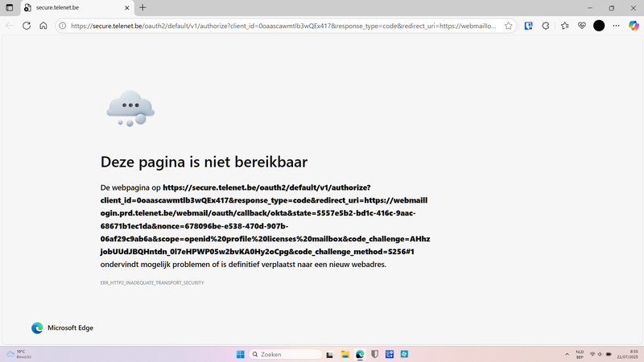Restore down the Edge window
This screenshot has width=644, height=362.
pos(612,8)
